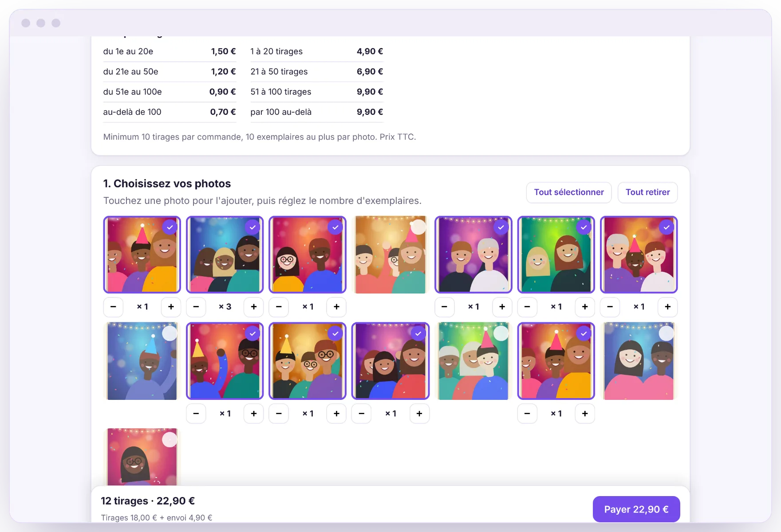
Task: Increase copies of the green photo in first row
Action: click(x=585, y=307)
